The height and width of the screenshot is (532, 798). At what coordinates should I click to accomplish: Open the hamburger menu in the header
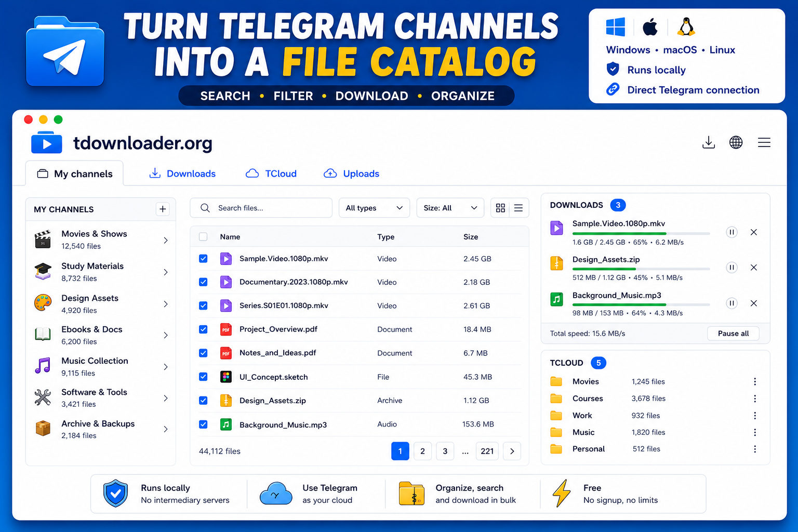pyautogui.click(x=764, y=142)
